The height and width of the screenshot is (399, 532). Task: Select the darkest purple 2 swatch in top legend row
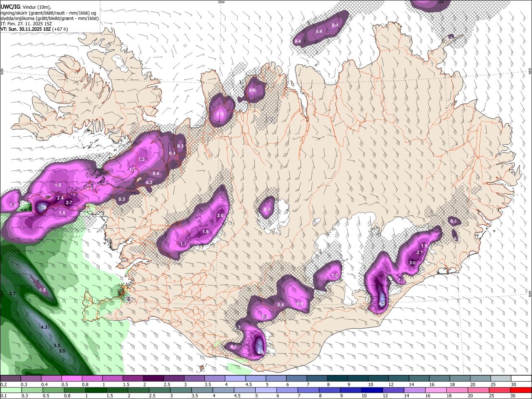tap(153, 379)
